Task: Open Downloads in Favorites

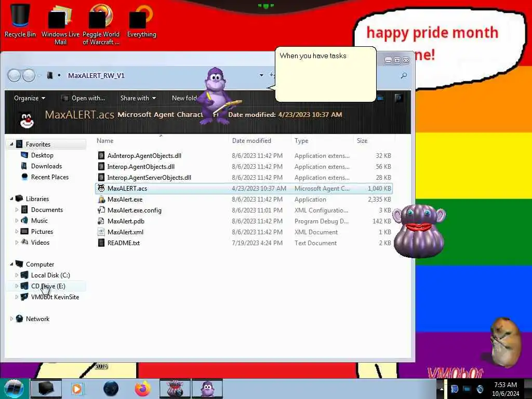Action: (x=46, y=166)
